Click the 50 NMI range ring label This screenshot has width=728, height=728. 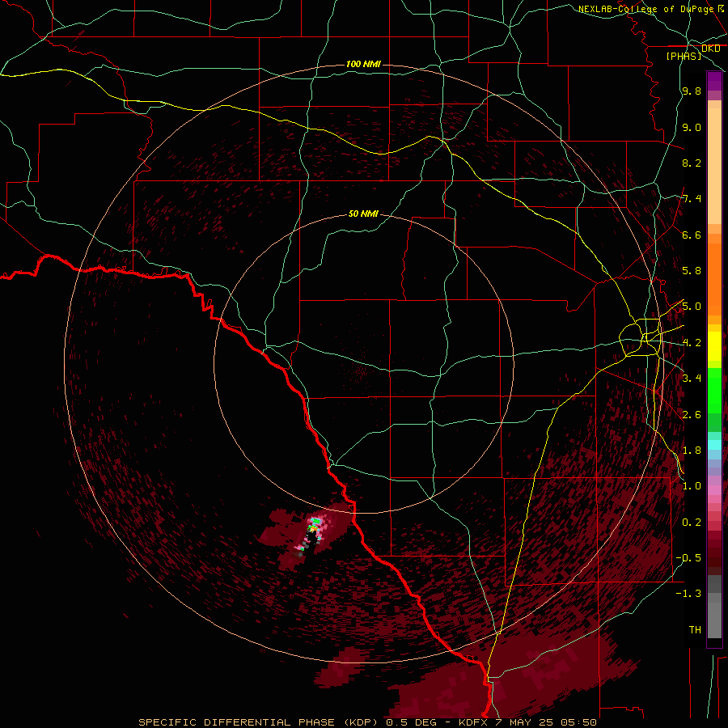[x=363, y=214]
